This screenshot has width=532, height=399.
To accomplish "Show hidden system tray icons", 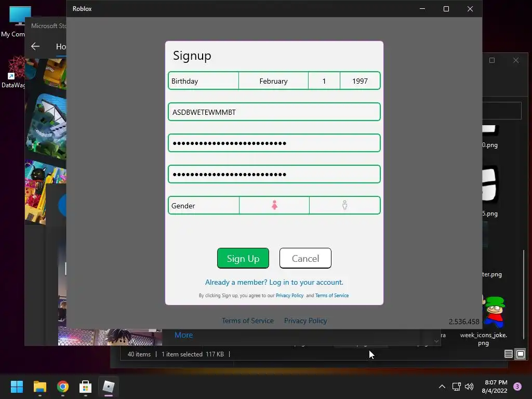I will [x=442, y=387].
